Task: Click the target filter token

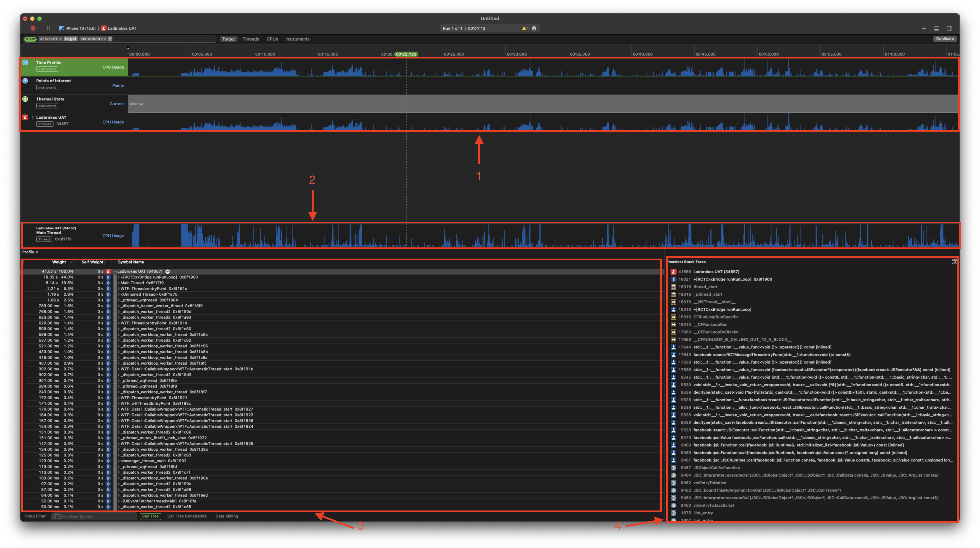Action: click(70, 39)
